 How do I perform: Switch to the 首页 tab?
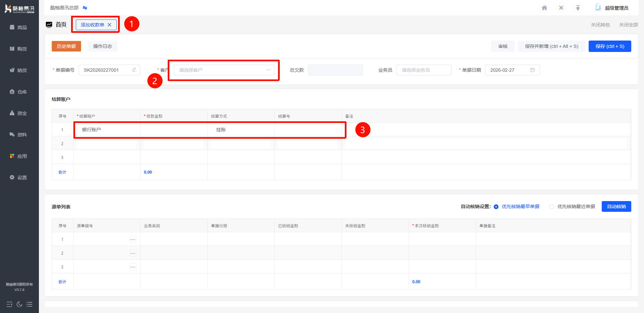[x=61, y=24]
